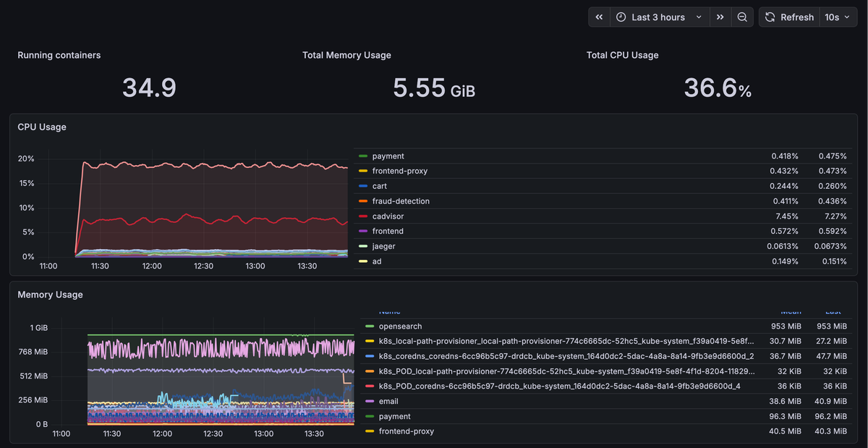Toggle cart series color in CPU legend
868x448 pixels.
[363, 186]
